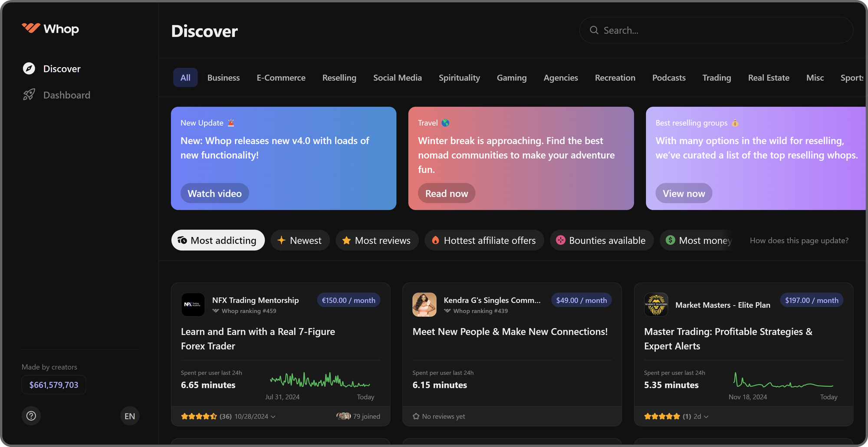Click the search magnifier icon

(594, 30)
